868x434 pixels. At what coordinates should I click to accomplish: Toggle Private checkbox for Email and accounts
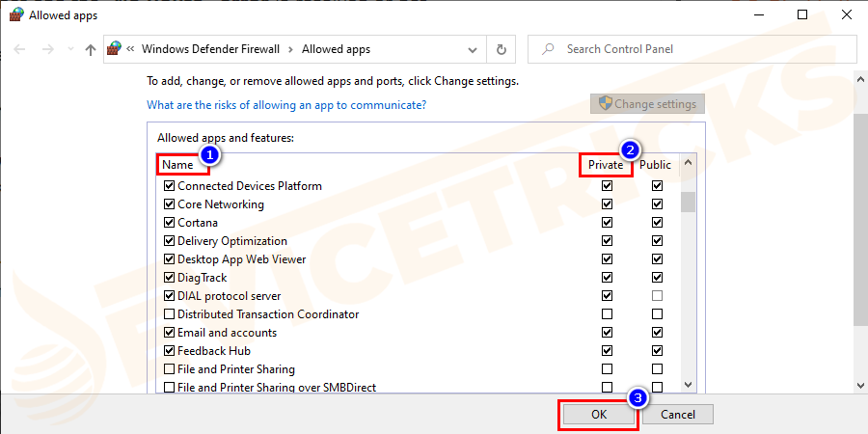click(608, 333)
